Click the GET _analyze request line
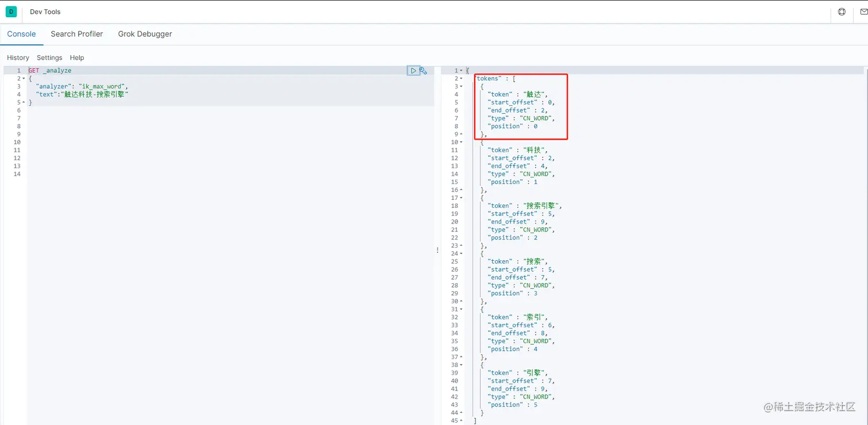This screenshot has width=868, height=425. coord(50,71)
